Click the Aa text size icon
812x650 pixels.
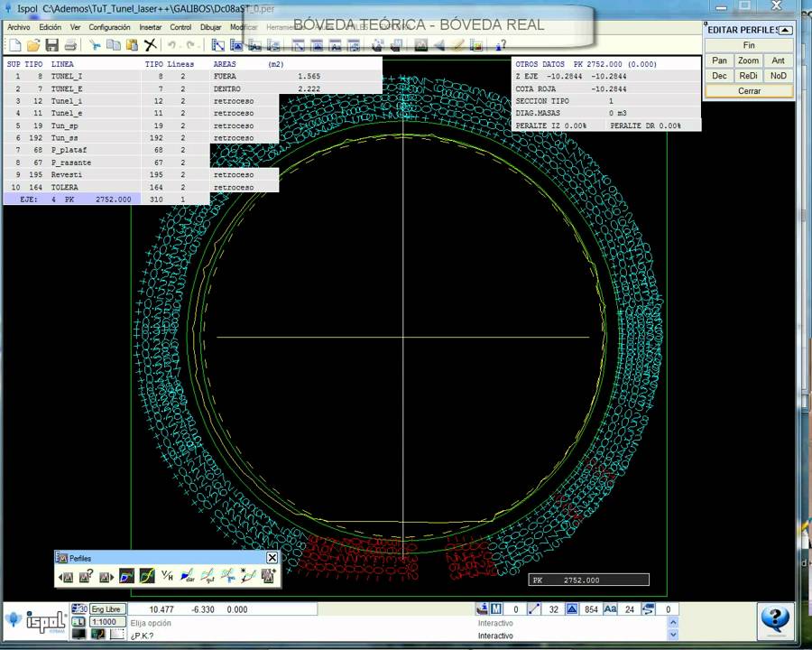click(x=610, y=609)
